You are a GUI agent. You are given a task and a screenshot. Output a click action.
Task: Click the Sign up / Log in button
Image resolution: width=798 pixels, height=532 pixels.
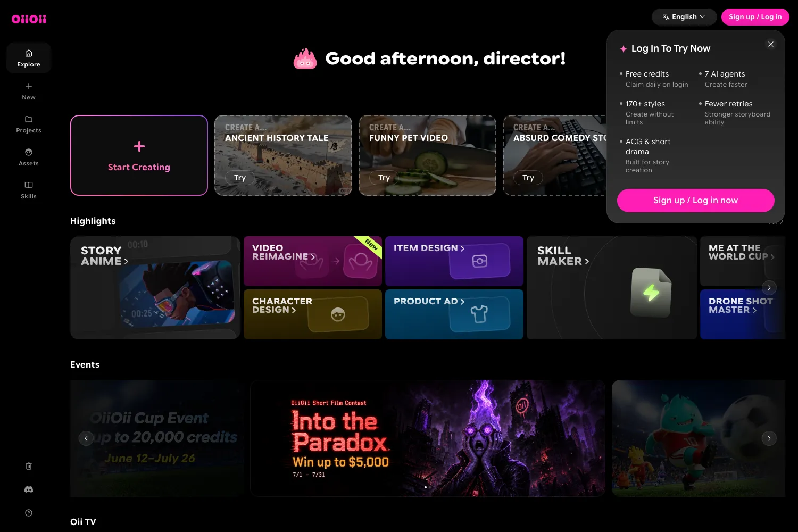click(x=755, y=17)
